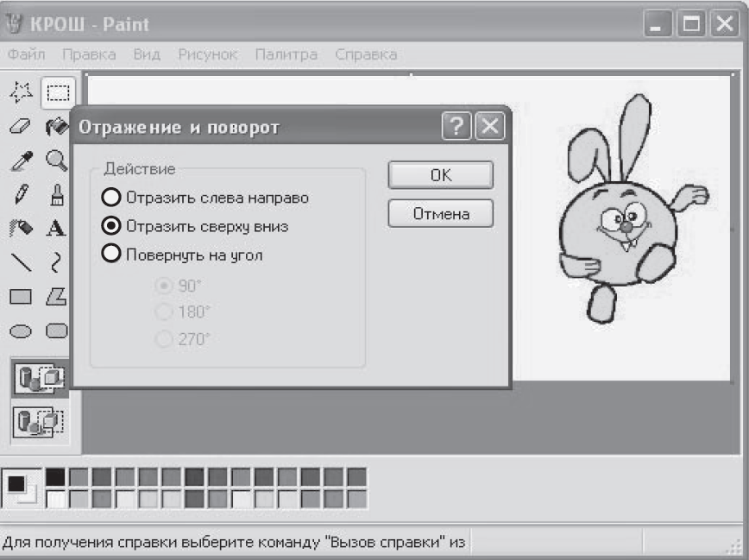Choose the Text tool letter A
749x560 pixels.
click(x=56, y=228)
